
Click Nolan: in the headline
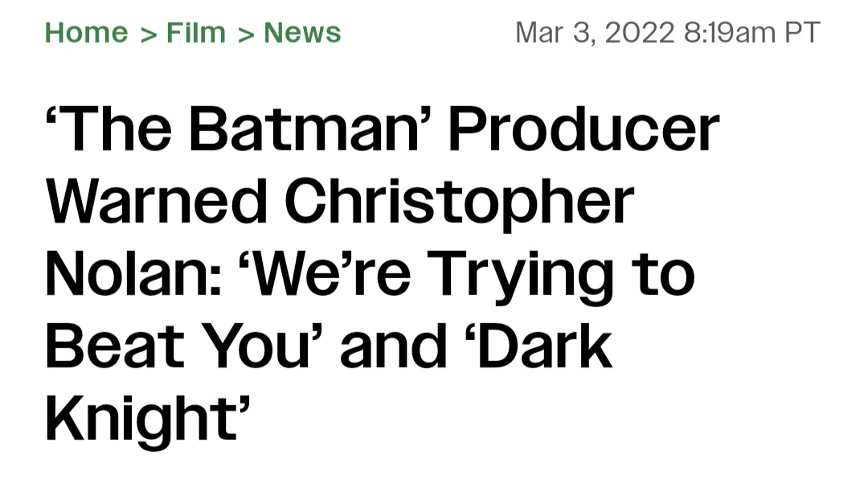[124, 274]
